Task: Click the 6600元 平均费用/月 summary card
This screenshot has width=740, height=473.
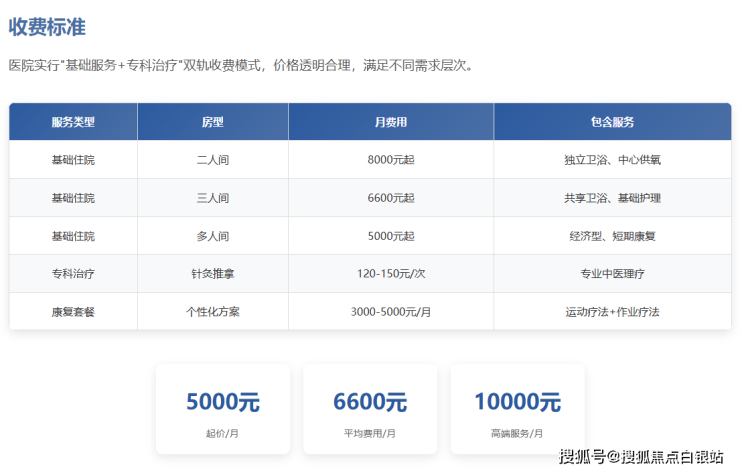Action: point(370,411)
